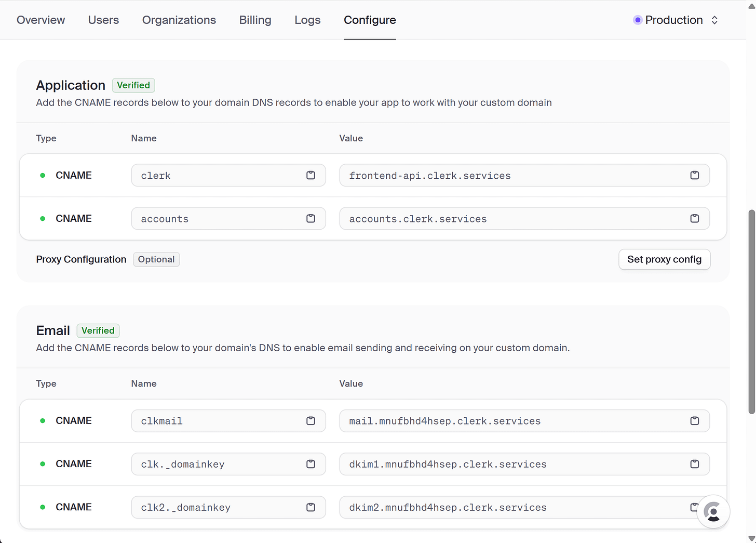Click the scrollbar down arrow
Viewport: 756px width, 543px height.
pos(751,538)
